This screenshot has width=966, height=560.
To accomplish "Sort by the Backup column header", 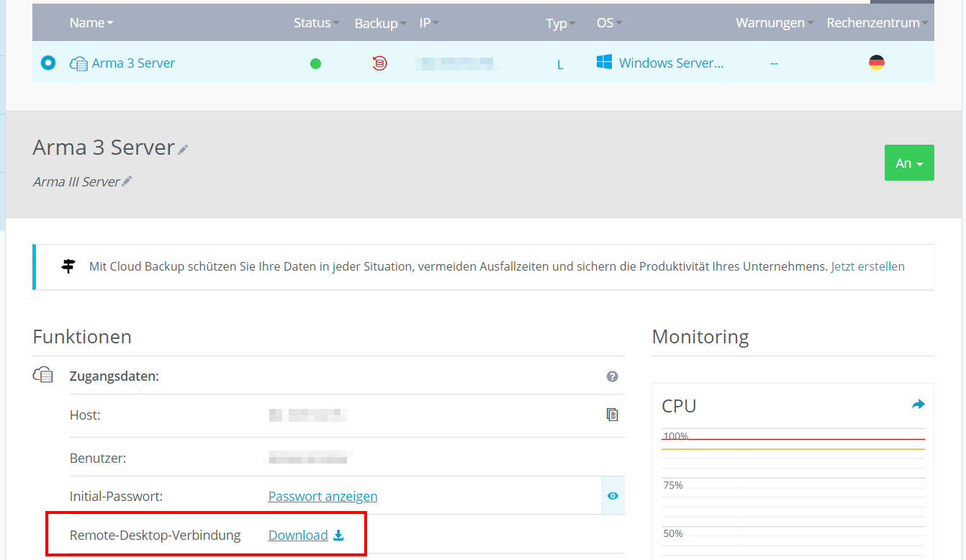I will [380, 24].
